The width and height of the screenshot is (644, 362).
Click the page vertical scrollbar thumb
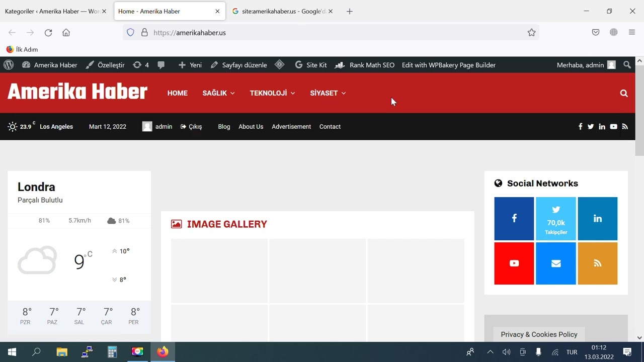coord(639,111)
